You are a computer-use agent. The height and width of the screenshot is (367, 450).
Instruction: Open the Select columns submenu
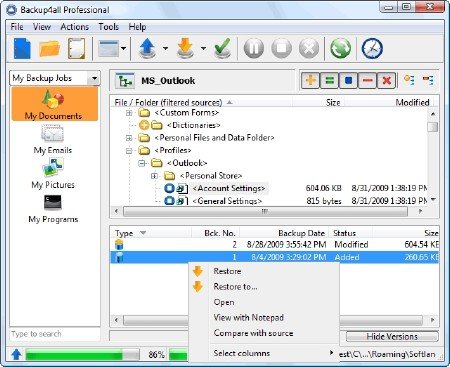click(x=264, y=353)
